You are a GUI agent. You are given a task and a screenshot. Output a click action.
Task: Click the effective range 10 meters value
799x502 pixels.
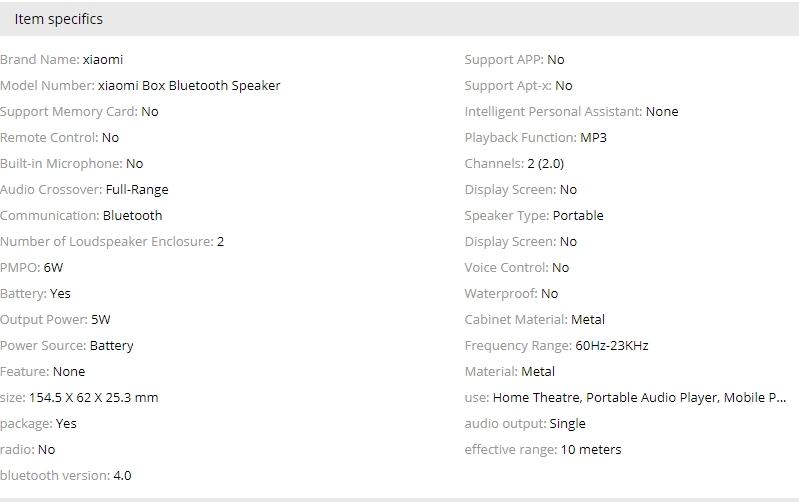tap(590, 450)
